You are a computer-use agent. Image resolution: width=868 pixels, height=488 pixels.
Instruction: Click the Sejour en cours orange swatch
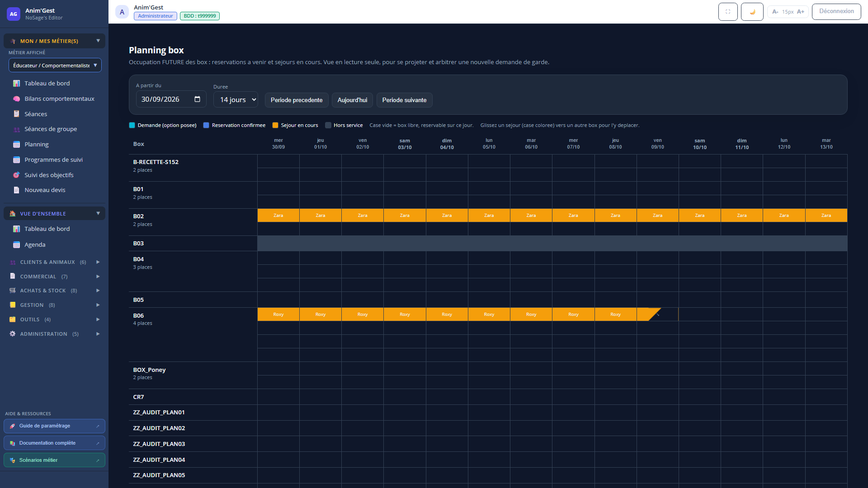tap(275, 125)
